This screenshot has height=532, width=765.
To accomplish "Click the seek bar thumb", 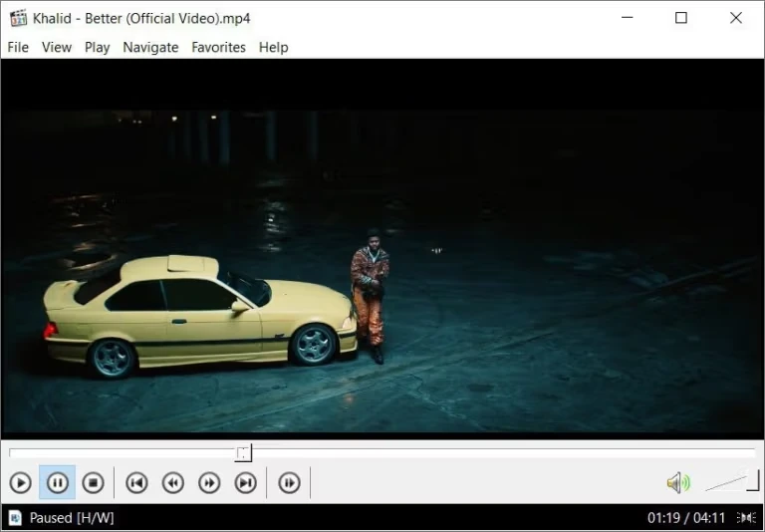I will coord(244,453).
